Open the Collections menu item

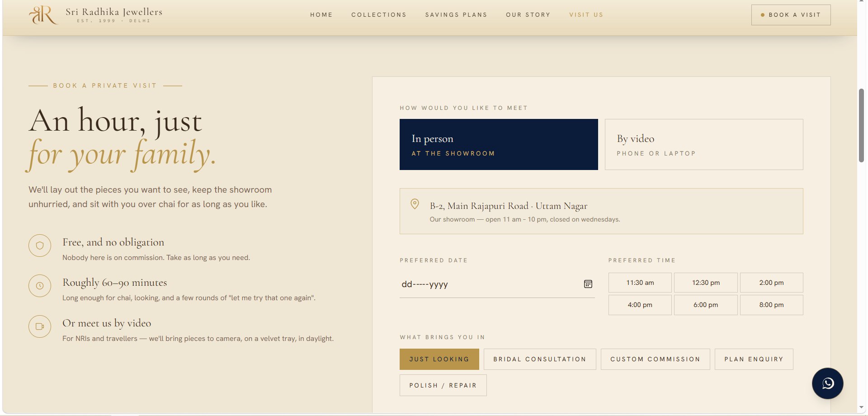[x=379, y=15]
